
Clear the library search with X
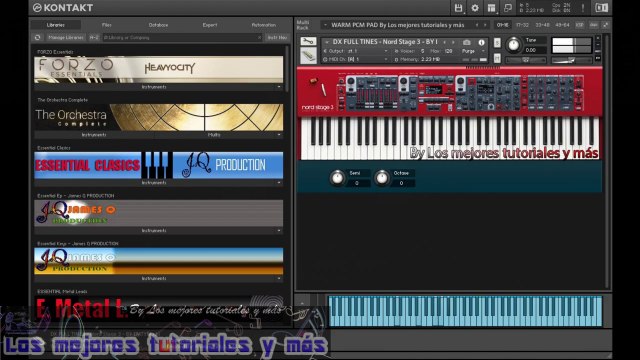[x=259, y=38]
